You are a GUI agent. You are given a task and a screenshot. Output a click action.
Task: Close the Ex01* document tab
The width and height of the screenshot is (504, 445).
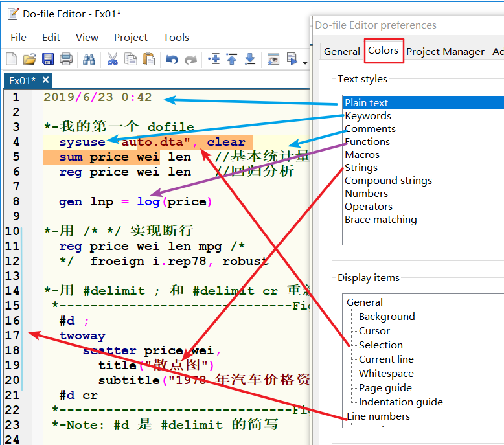(45, 80)
